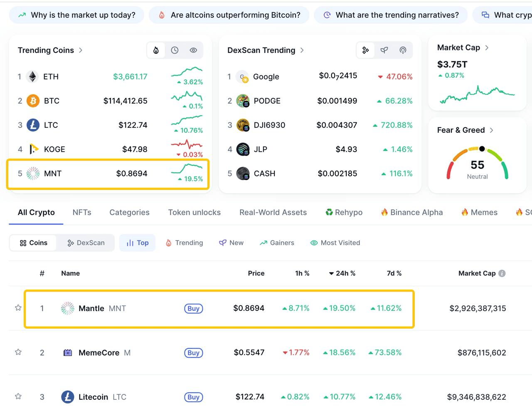Select the flame trending filter in Trending Coins

point(156,50)
